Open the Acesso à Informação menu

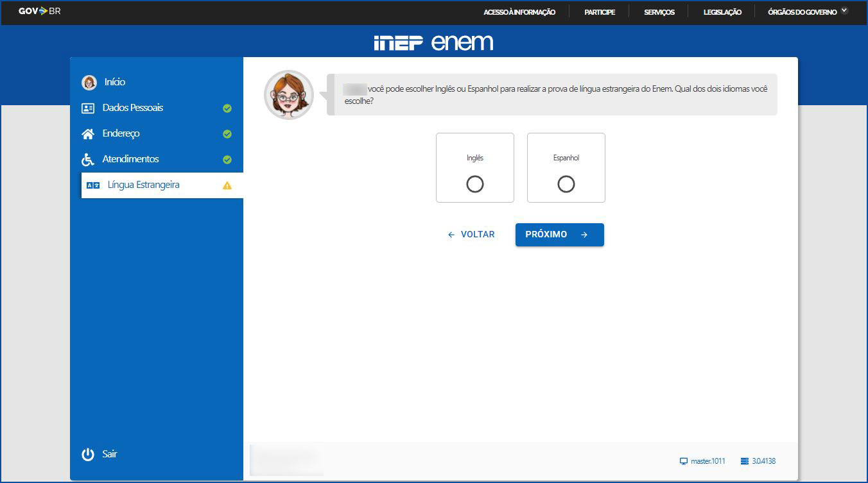(519, 12)
